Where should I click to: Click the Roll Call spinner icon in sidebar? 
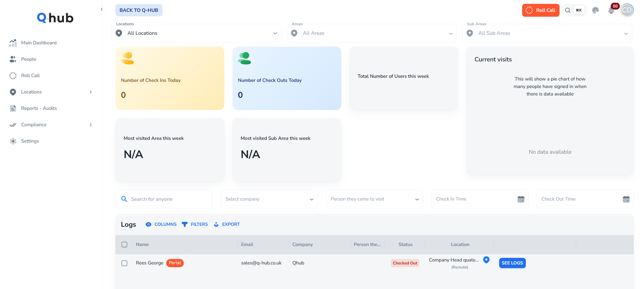coord(13,75)
